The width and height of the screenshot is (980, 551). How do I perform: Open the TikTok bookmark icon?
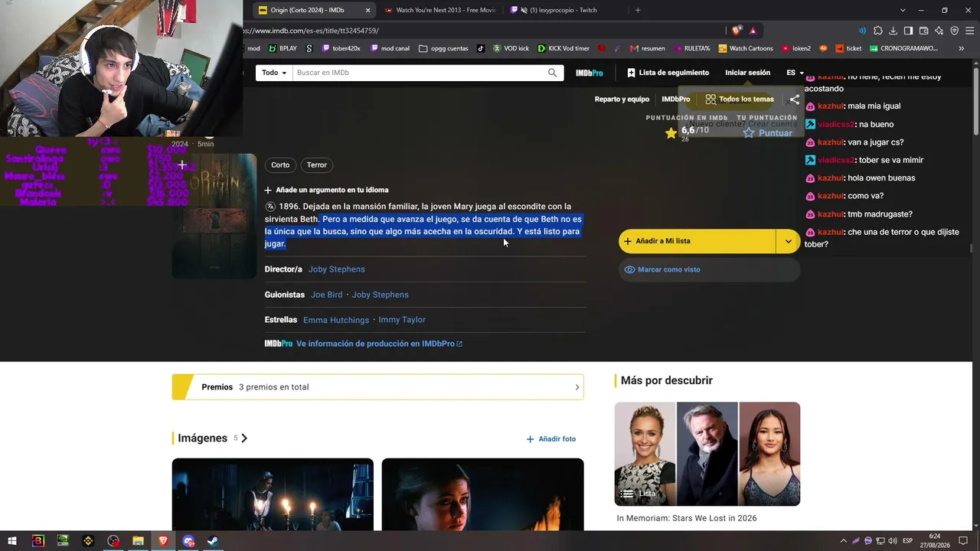click(481, 48)
